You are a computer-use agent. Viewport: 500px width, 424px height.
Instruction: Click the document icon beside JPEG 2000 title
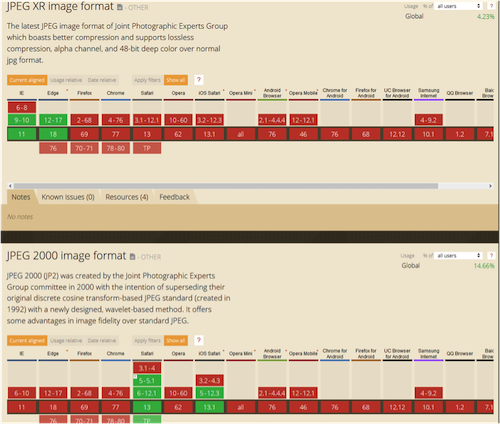[x=132, y=257]
